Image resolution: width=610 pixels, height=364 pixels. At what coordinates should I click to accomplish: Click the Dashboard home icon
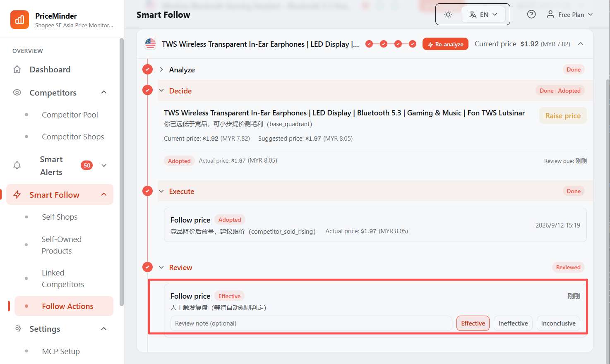pos(17,69)
